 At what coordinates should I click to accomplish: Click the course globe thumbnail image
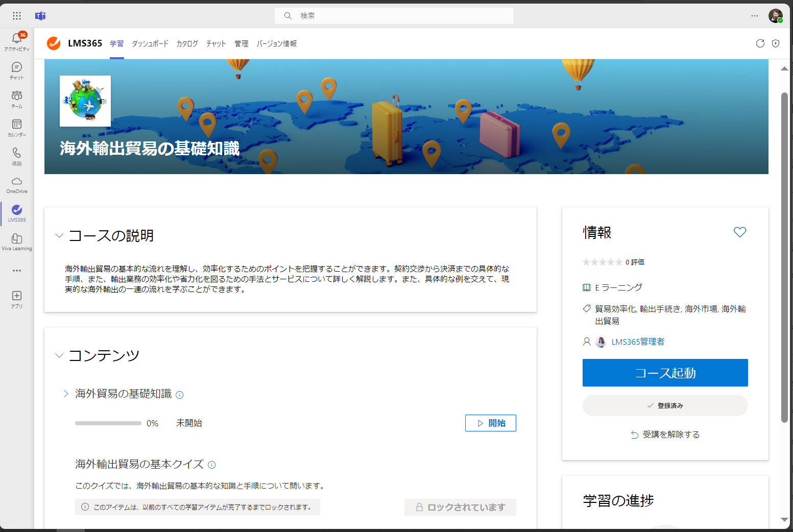[85, 101]
